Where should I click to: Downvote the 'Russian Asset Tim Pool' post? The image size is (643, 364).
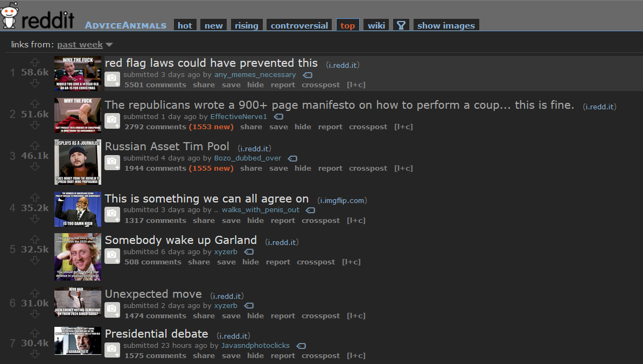pyautogui.click(x=35, y=166)
